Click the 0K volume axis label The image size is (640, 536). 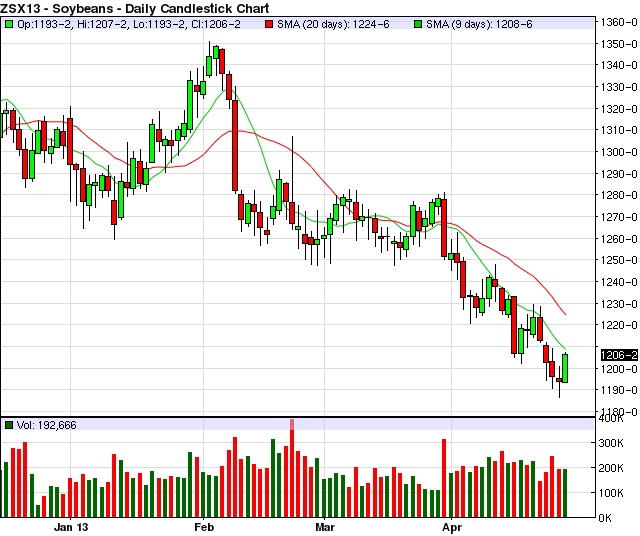(x=605, y=518)
